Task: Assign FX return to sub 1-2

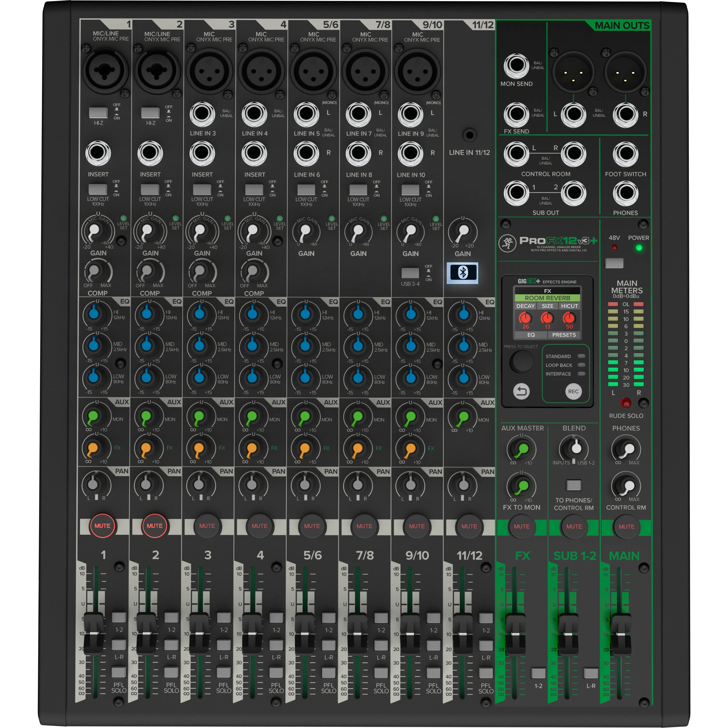Action: pos(538,673)
